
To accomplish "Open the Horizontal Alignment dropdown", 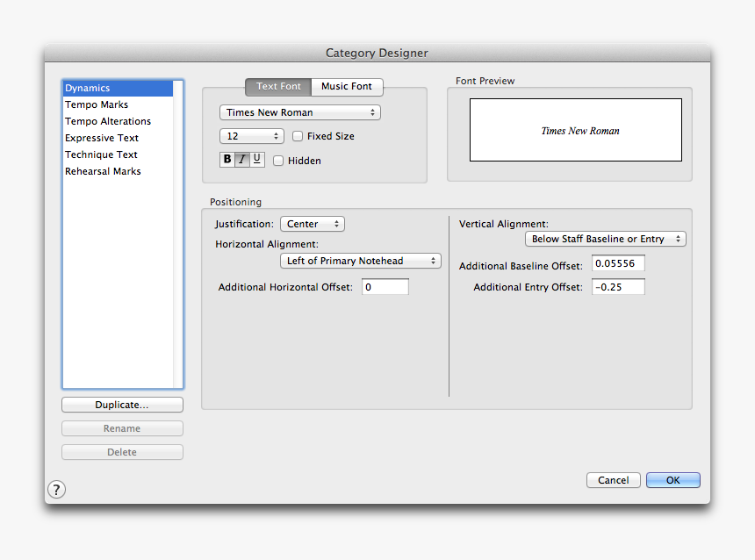I will click(360, 261).
